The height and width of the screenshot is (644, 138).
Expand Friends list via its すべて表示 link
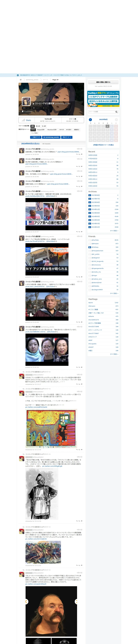114,293
